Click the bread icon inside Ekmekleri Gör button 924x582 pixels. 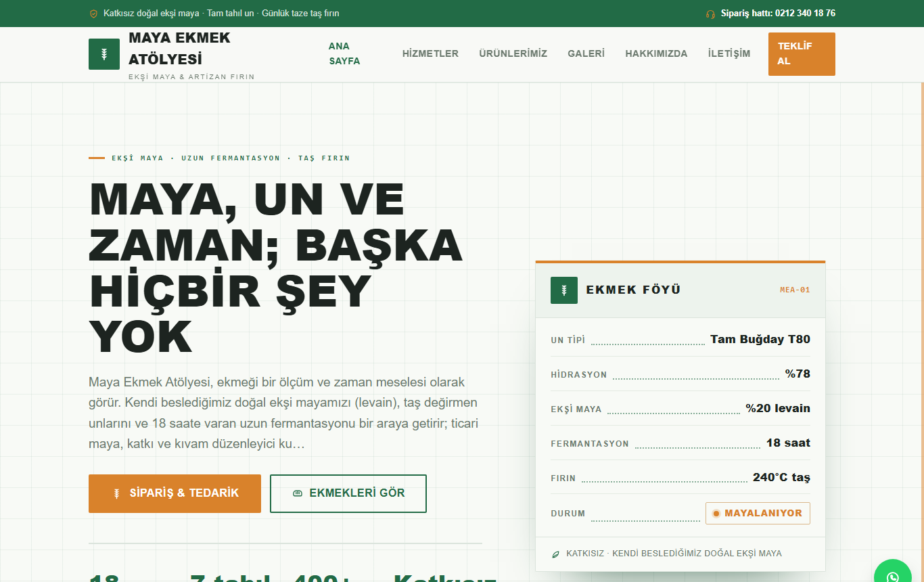point(298,493)
